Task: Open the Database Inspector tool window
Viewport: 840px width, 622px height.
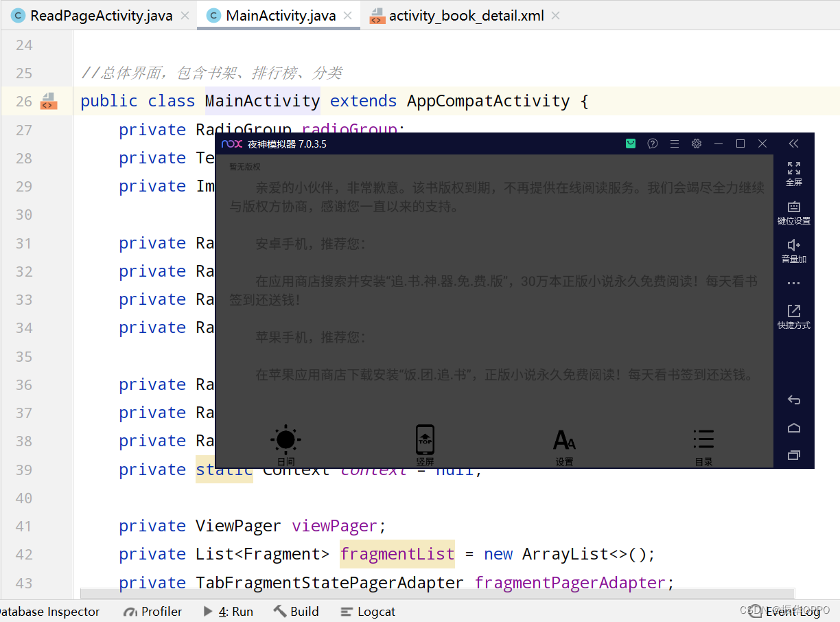Action: pyautogui.click(x=49, y=612)
